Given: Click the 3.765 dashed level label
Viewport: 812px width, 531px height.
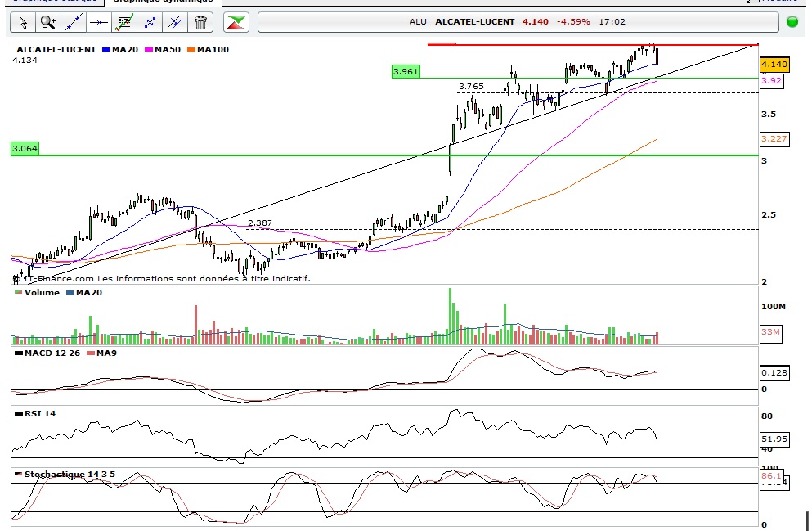Looking at the screenshot, I should coord(471,87).
